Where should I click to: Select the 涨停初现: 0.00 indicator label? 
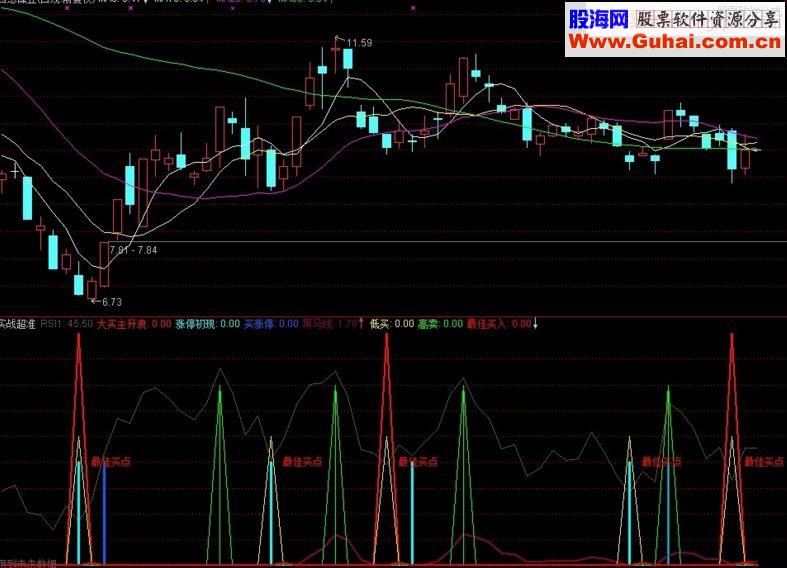208,324
